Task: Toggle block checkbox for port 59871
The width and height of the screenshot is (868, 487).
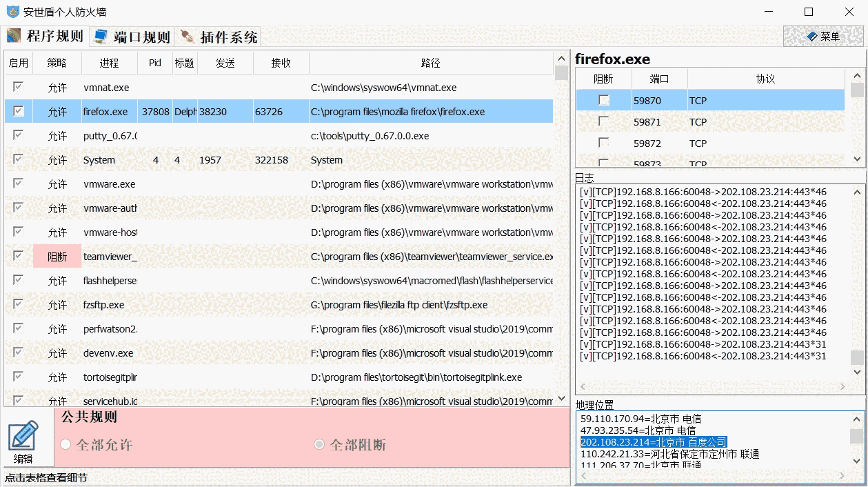Action: coord(603,121)
